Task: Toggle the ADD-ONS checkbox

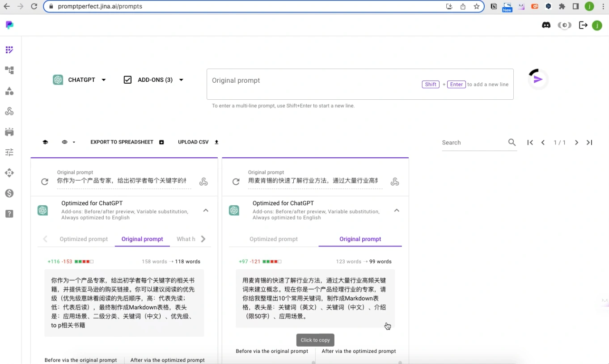Action: [127, 80]
